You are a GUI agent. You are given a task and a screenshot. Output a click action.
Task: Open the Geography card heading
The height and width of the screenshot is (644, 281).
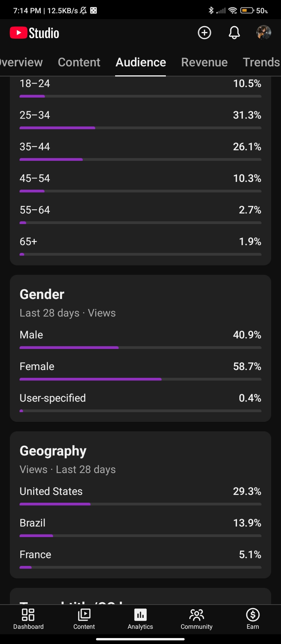point(53,451)
